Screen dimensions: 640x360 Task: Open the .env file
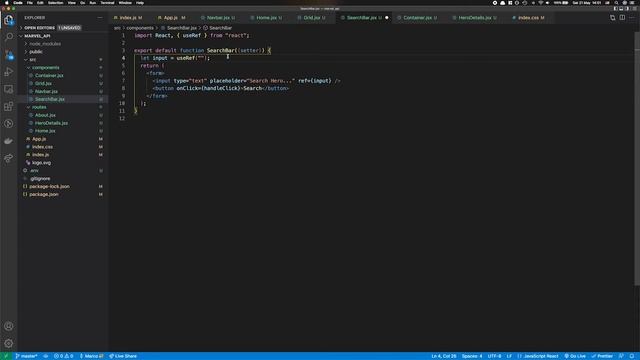[x=63, y=171]
